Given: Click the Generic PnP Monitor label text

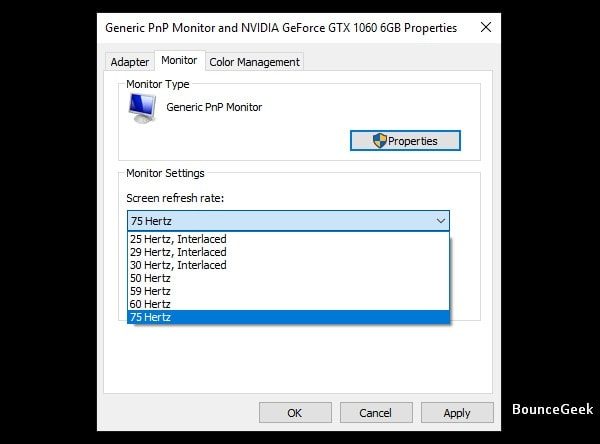Looking at the screenshot, I should click(x=214, y=107).
